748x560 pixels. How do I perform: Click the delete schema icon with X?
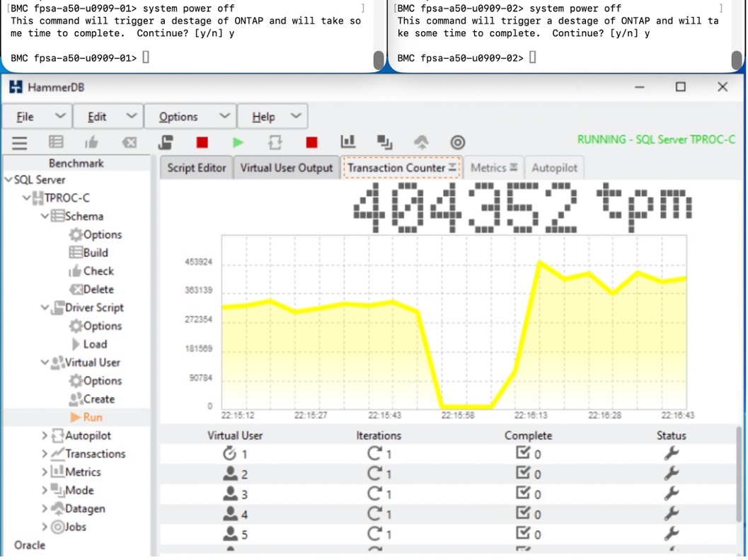point(129,142)
